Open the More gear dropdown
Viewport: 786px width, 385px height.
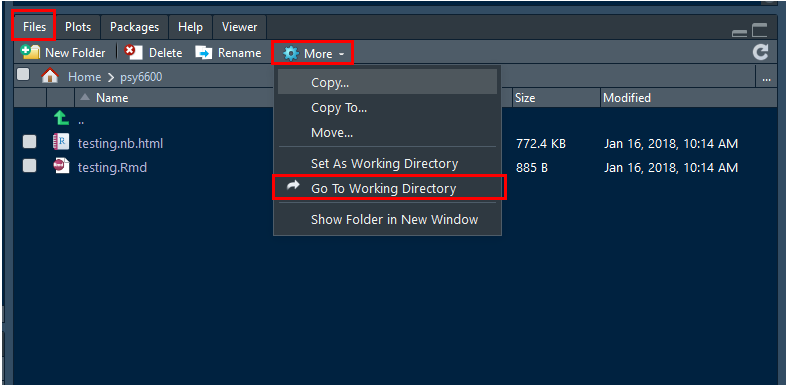coord(313,53)
